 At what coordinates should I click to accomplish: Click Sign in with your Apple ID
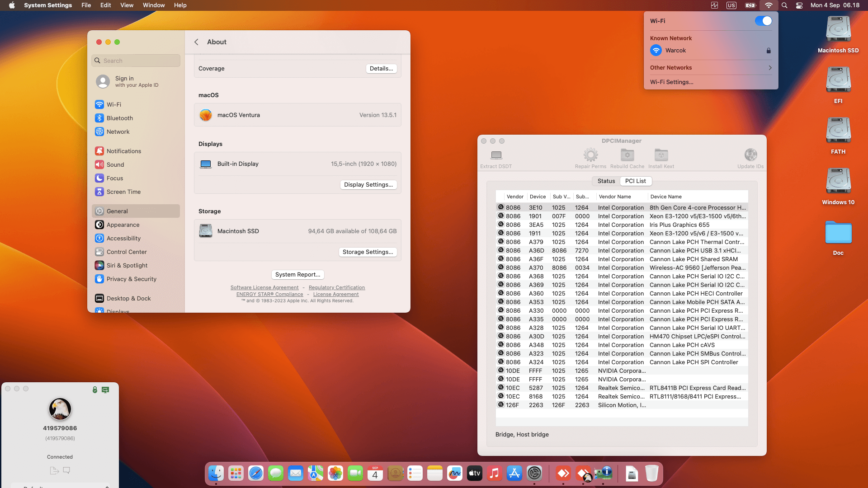(x=136, y=81)
